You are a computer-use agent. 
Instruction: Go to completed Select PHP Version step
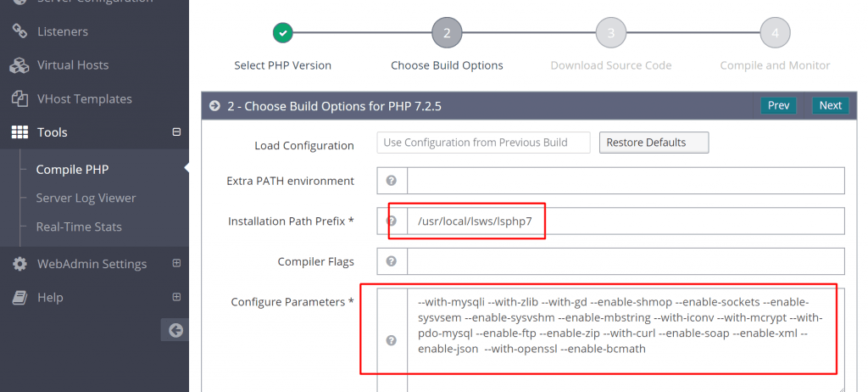point(283,33)
